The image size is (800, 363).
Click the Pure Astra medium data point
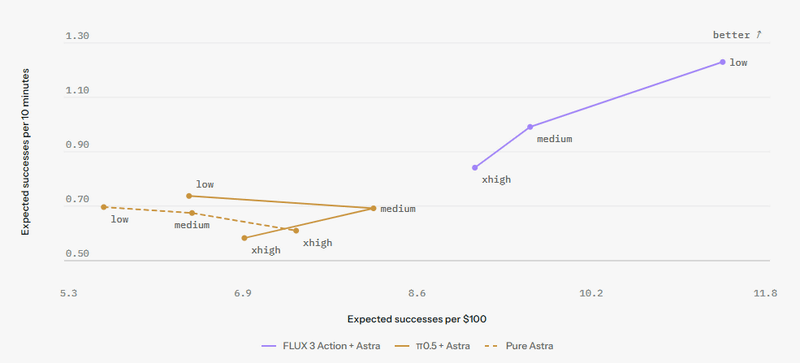[192, 213]
